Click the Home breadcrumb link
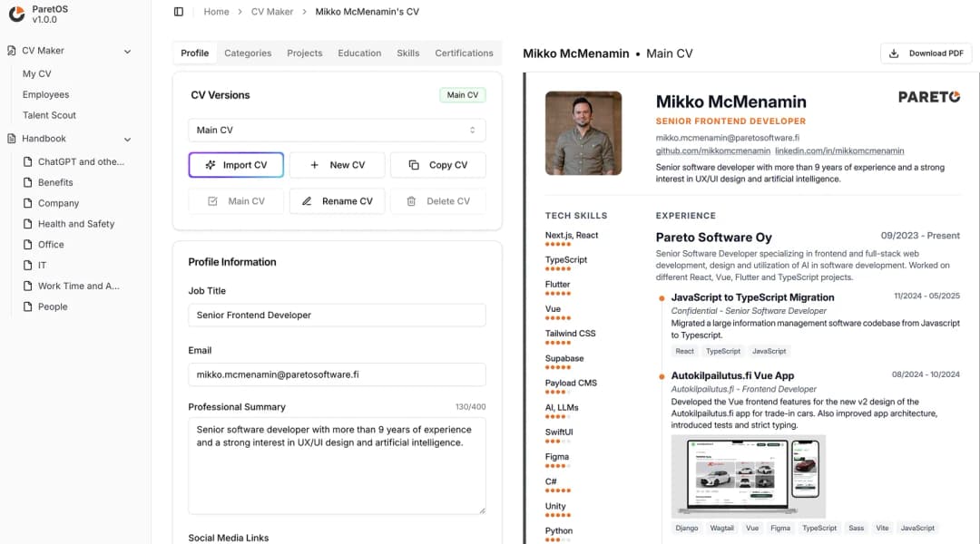The image size is (980, 544). tap(216, 12)
